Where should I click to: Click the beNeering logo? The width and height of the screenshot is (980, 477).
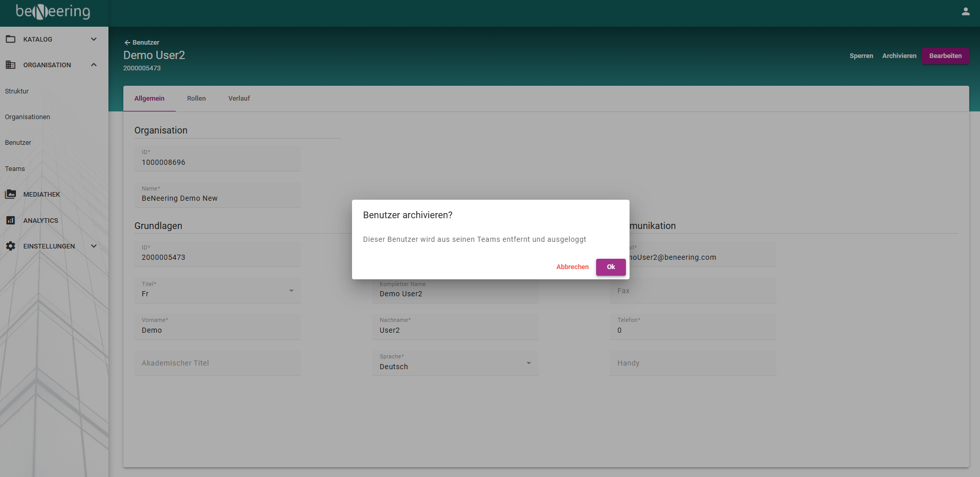[x=53, y=11]
